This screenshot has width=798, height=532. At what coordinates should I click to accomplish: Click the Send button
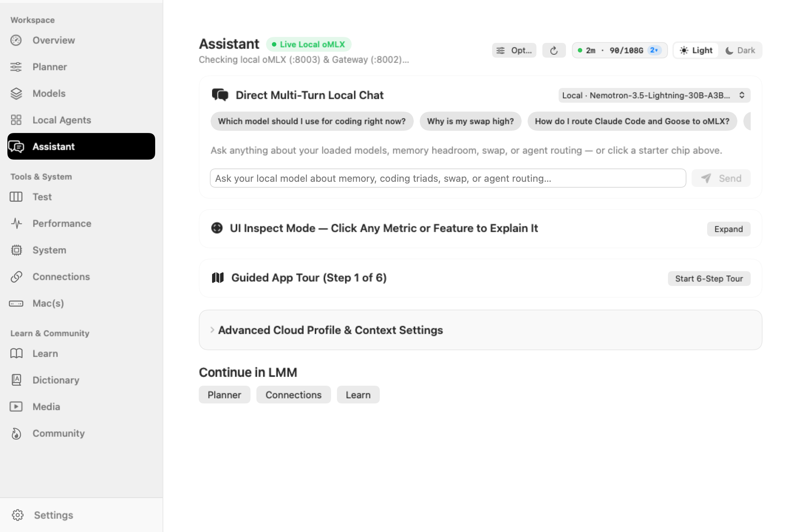tap(721, 178)
